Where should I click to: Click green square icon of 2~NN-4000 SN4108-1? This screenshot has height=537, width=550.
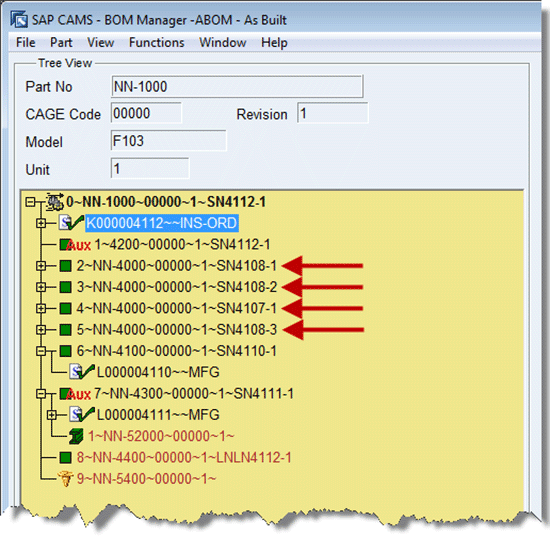tap(65, 266)
